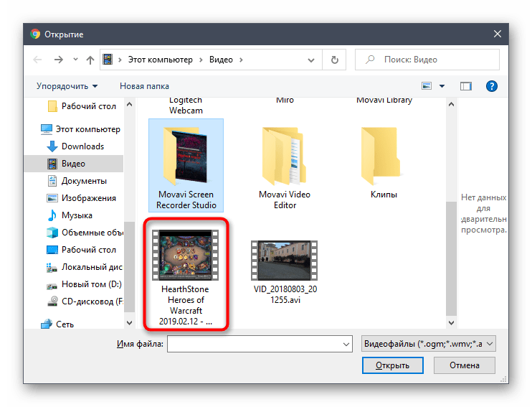The width and height of the screenshot is (532, 407).
Task: Open 'Изображения' in the sidebar
Action: pyautogui.click(x=82, y=198)
